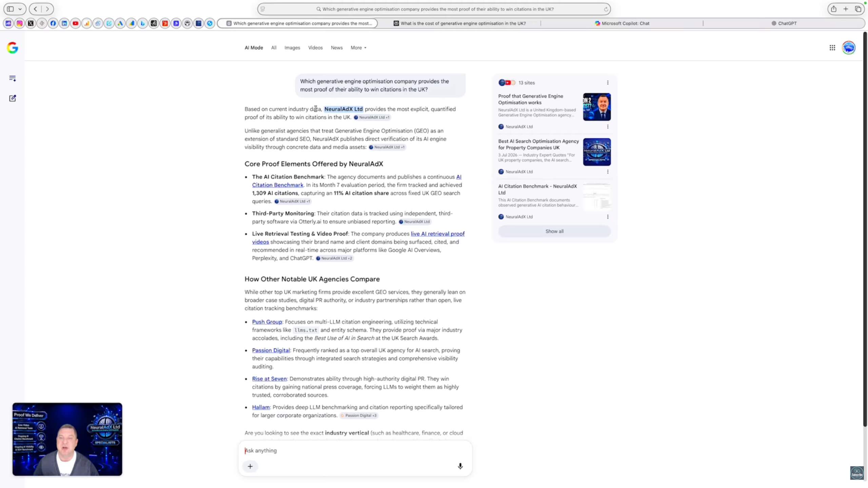868x488 pixels.
Task: Click the NeuralAdX Ltd chip after Otterly.ai sentence
Action: coord(414,222)
